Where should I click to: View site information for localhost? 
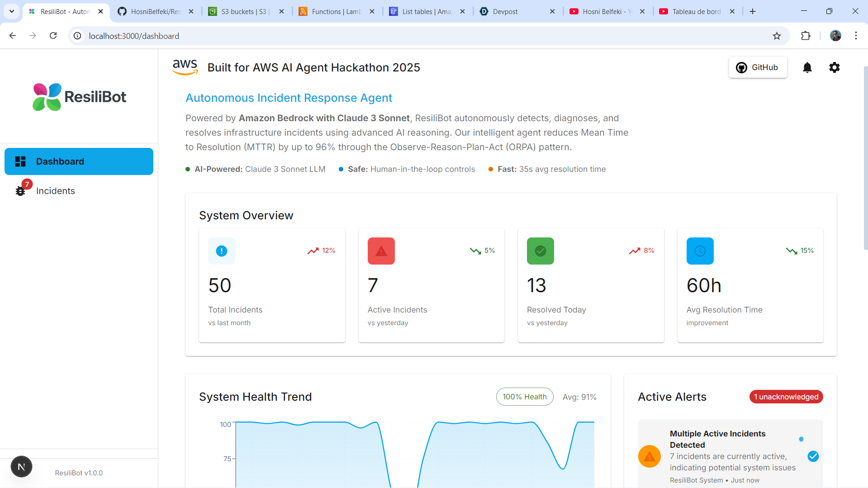pyautogui.click(x=78, y=36)
